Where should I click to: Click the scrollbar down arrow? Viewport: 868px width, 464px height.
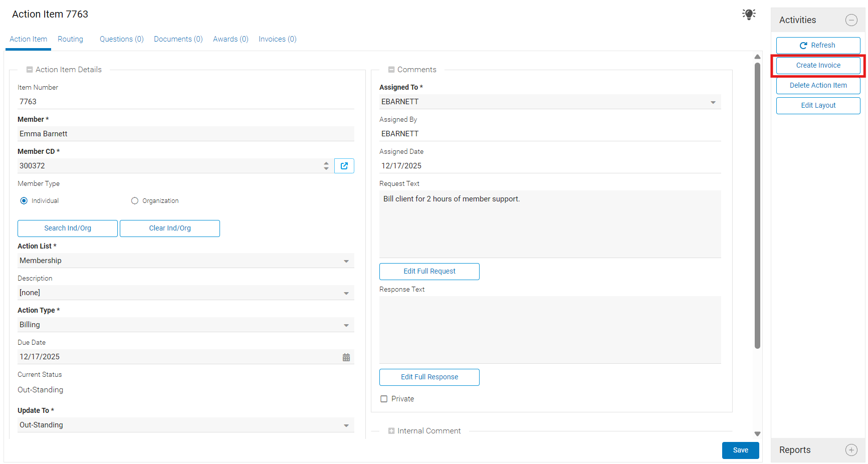[757, 434]
